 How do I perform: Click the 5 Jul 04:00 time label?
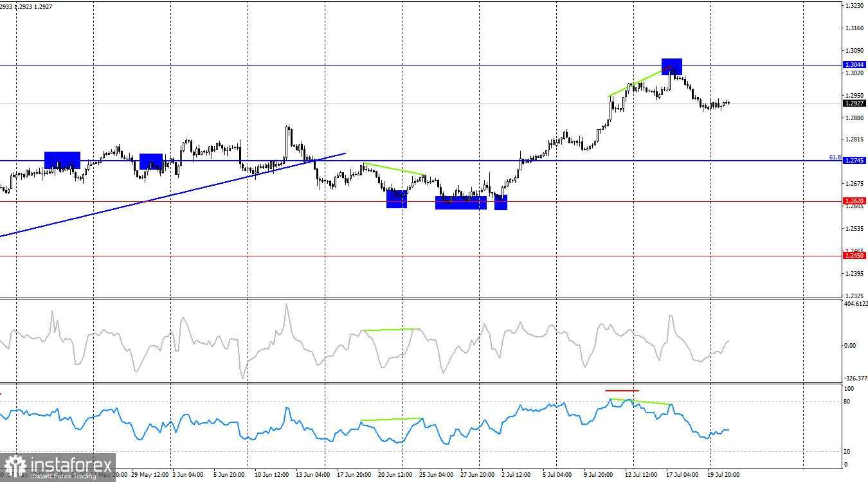pyautogui.click(x=557, y=475)
